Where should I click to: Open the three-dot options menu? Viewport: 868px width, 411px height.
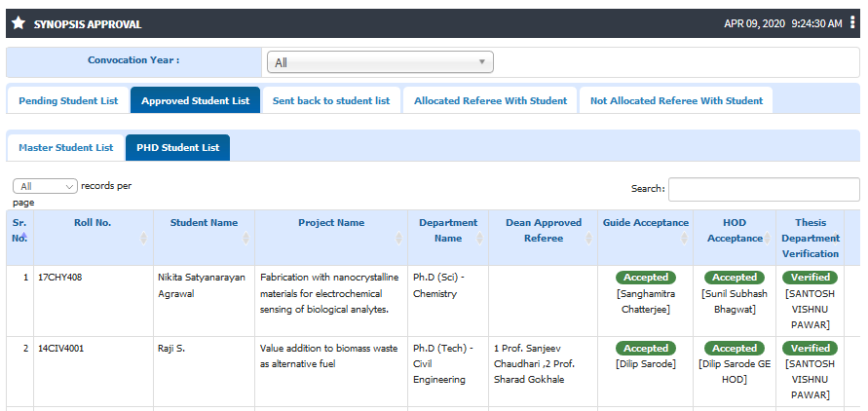click(x=852, y=23)
